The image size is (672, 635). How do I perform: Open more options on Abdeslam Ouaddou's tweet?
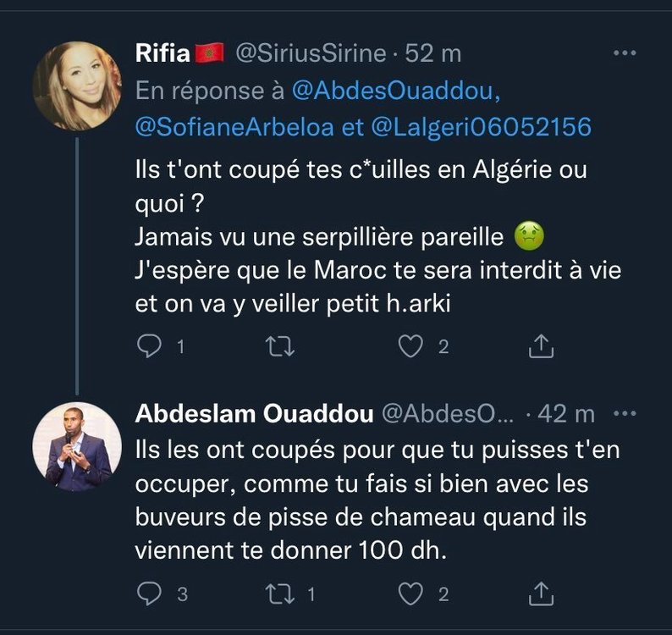pyautogui.click(x=624, y=414)
